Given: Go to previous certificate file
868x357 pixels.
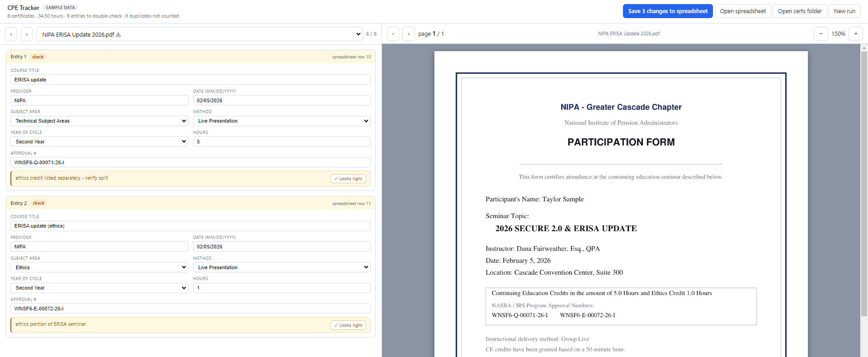Looking at the screenshot, I should pyautogui.click(x=11, y=34).
